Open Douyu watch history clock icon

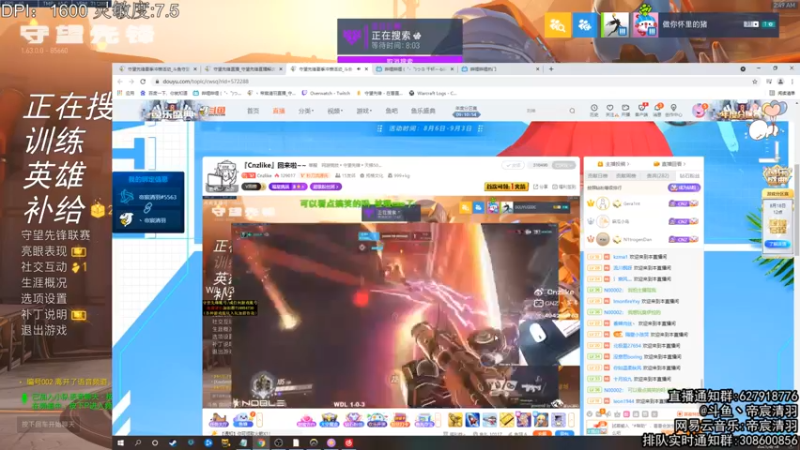594,110
